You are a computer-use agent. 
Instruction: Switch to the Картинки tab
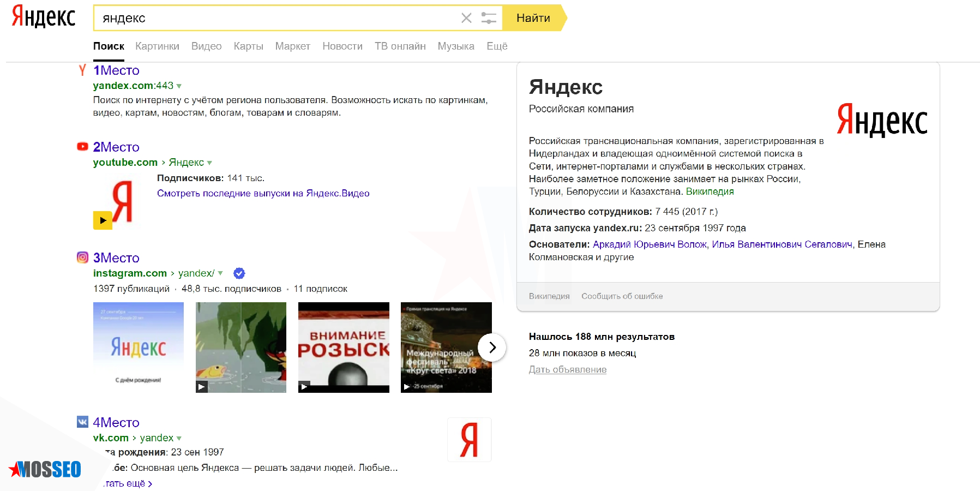157,46
